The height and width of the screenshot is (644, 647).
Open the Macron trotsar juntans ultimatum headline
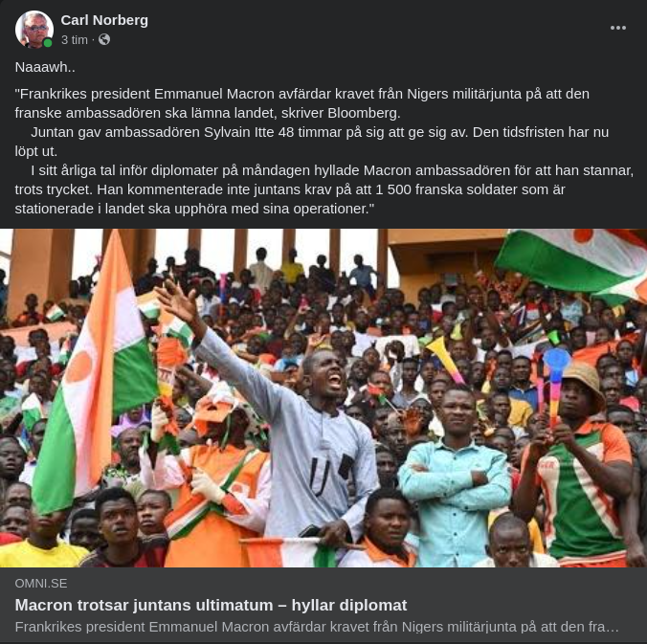click(211, 605)
